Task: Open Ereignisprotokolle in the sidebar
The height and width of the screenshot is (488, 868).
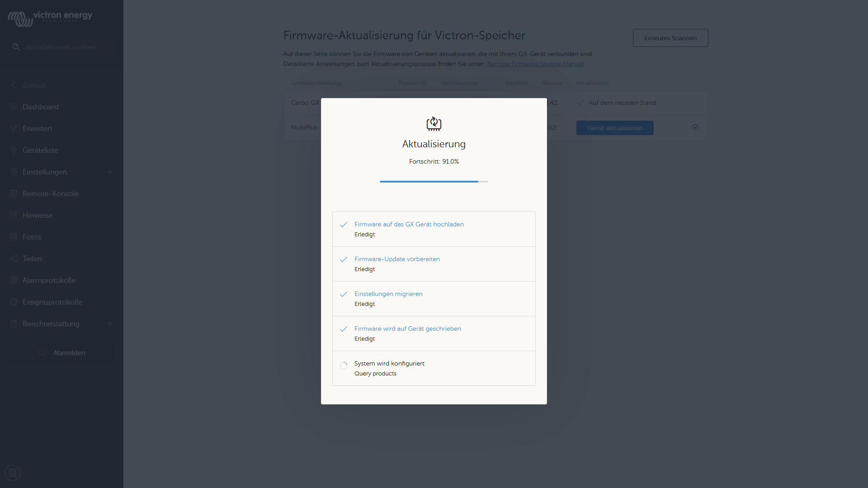Action: (52, 302)
